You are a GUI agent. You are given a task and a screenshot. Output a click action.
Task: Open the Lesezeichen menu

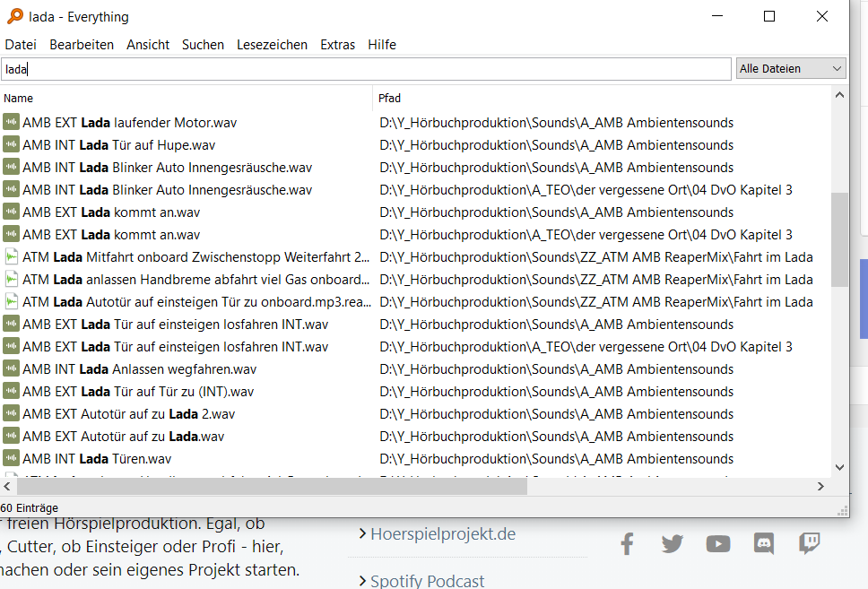point(272,44)
